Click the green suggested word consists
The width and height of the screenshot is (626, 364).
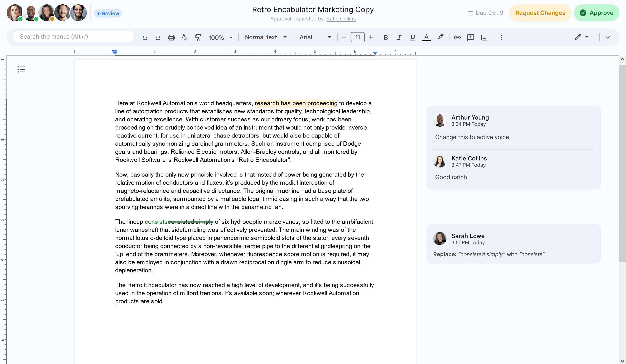tap(156, 222)
